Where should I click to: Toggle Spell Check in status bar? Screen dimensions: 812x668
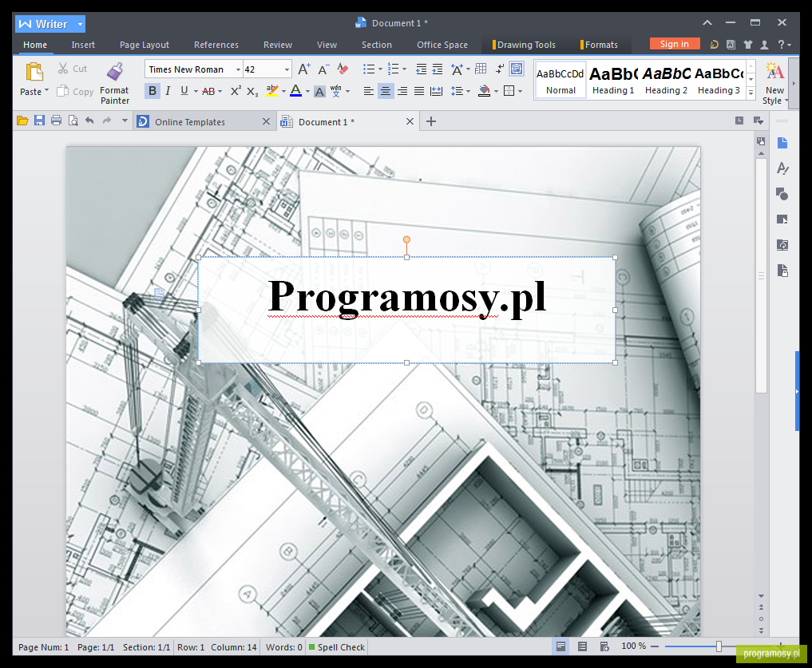tap(337, 646)
